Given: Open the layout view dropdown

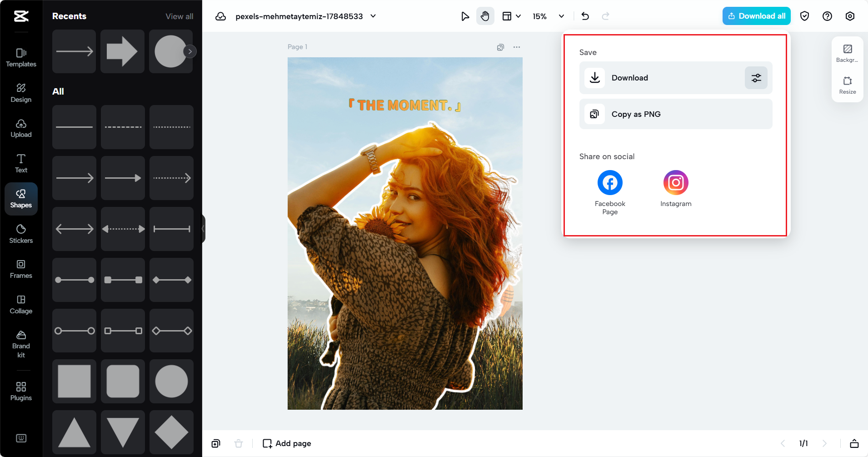Looking at the screenshot, I should pyautogui.click(x=511, y=16).
